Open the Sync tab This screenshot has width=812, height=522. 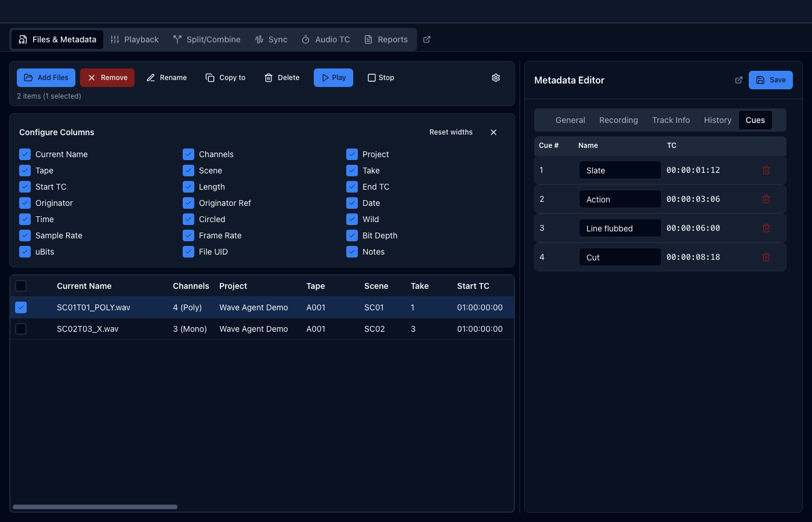(x=271, y=39)
